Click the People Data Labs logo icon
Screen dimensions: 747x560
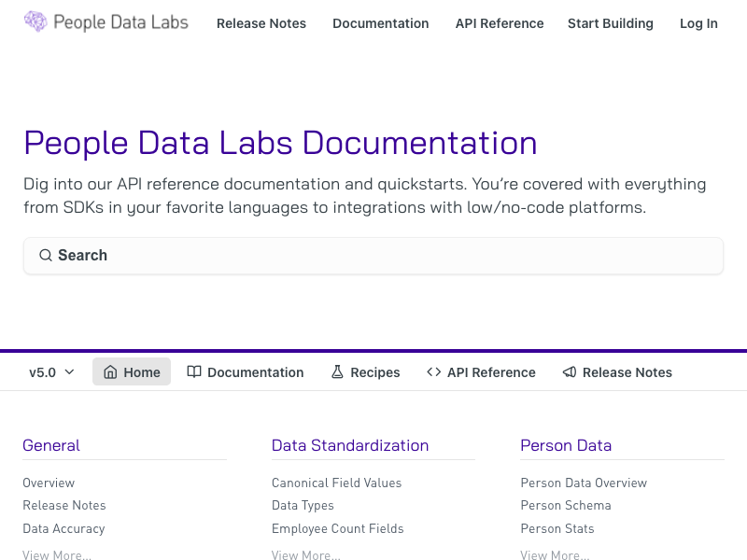(35, 21)
